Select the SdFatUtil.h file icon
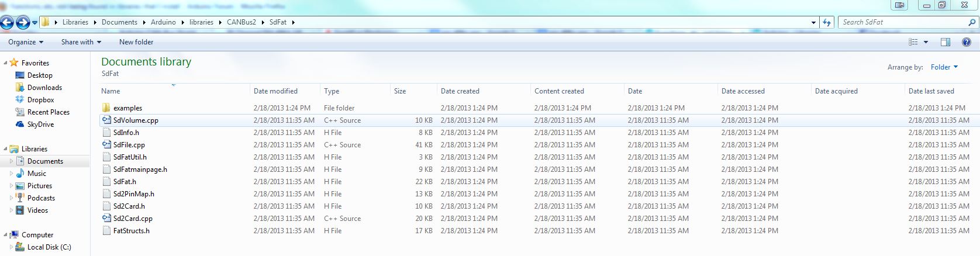The width and height of the screenshot is (980, 256). tap(106, 157)
